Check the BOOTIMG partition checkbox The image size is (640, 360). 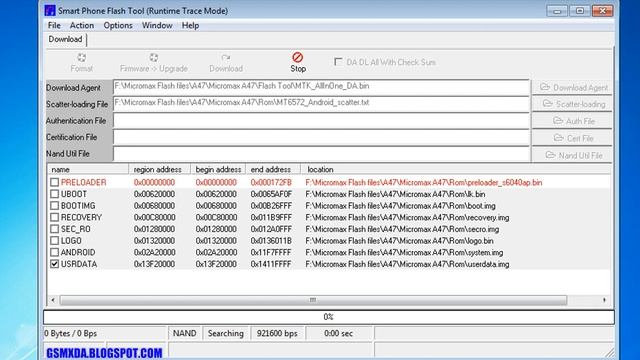[x=54, y=206]
